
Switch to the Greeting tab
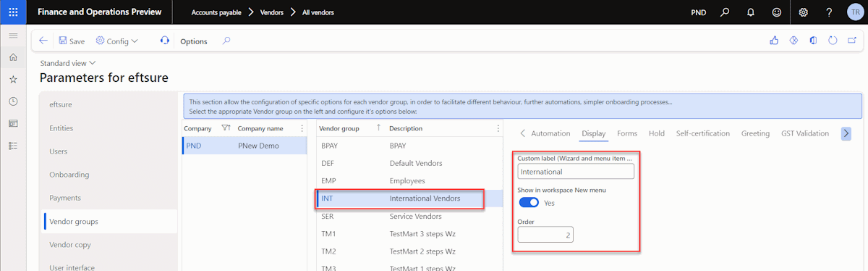tap(755, 133)
